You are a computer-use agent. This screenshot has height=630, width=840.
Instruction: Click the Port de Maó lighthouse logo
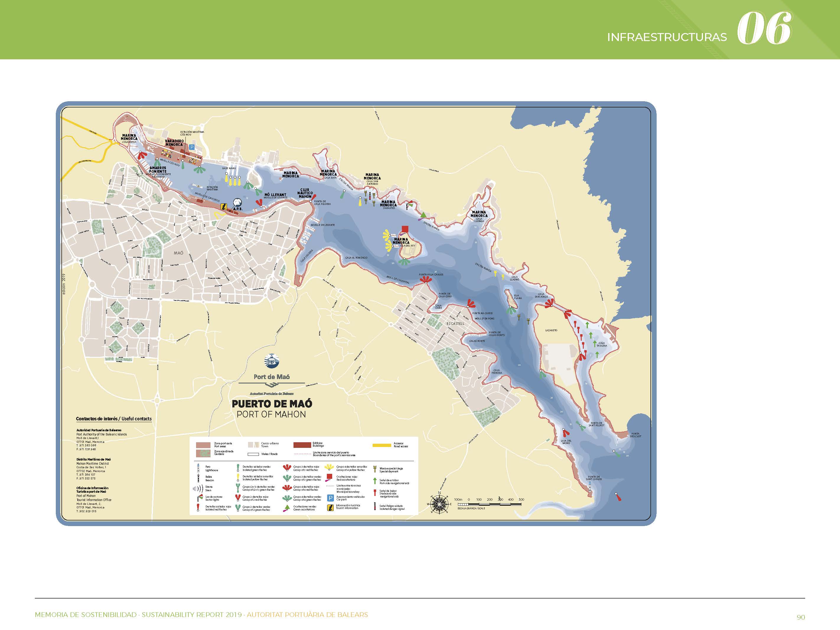click(272, 361)
